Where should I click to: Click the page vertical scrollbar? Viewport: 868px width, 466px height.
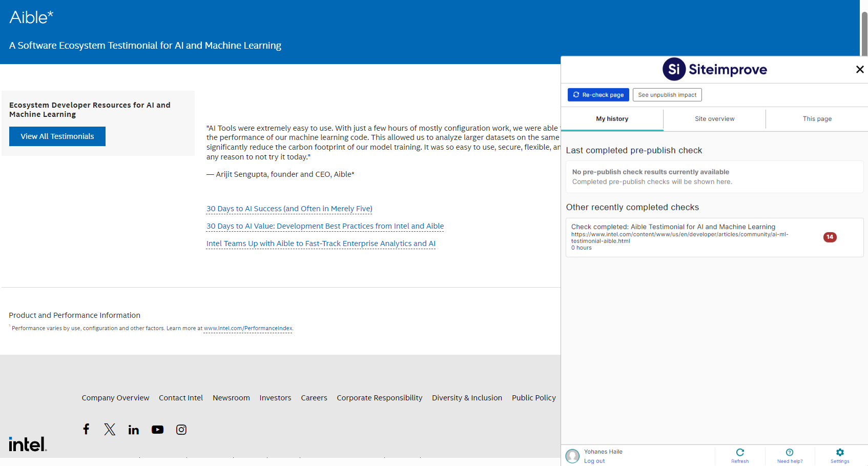[864, 33]
